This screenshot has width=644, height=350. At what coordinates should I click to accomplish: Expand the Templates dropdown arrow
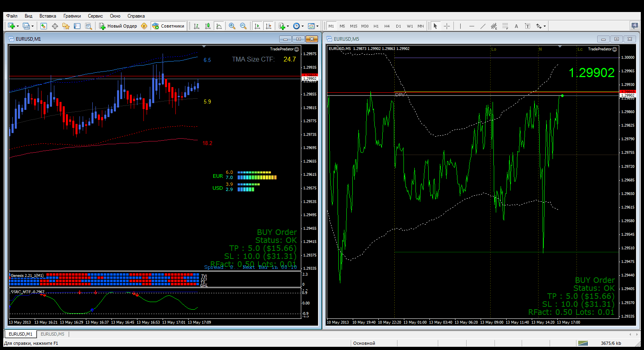point(318,26)
